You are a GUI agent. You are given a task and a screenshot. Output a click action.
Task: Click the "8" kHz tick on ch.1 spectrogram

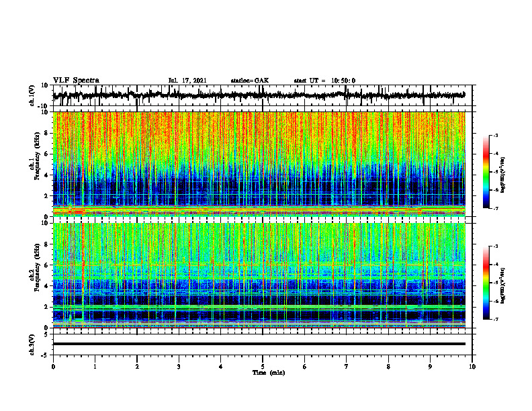pyautogui.click(x=47, y=133)
